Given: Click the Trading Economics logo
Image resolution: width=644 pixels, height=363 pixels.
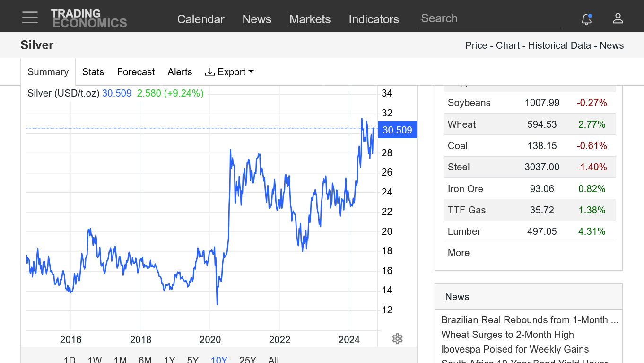Looking at the screenshot, I should pos(89,18).
